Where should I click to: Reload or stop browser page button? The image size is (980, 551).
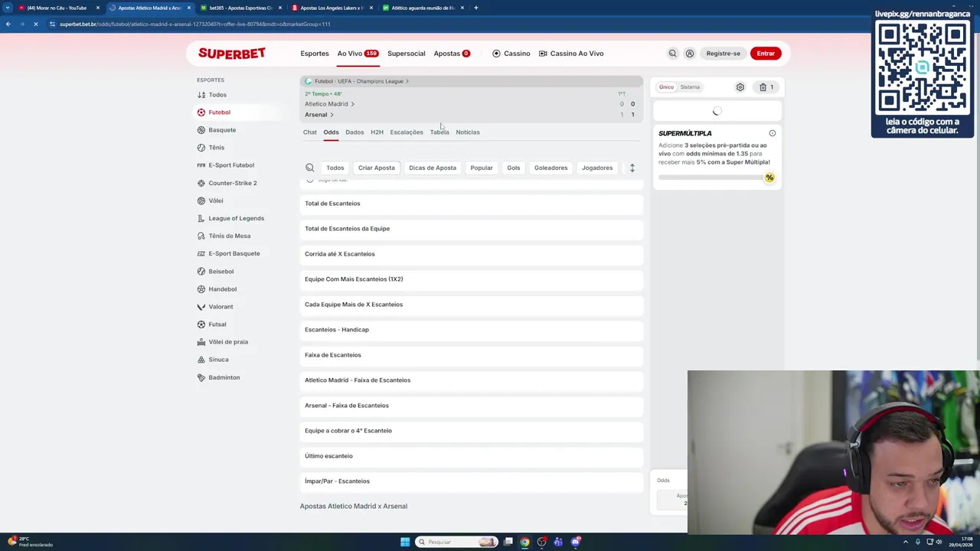35,24
